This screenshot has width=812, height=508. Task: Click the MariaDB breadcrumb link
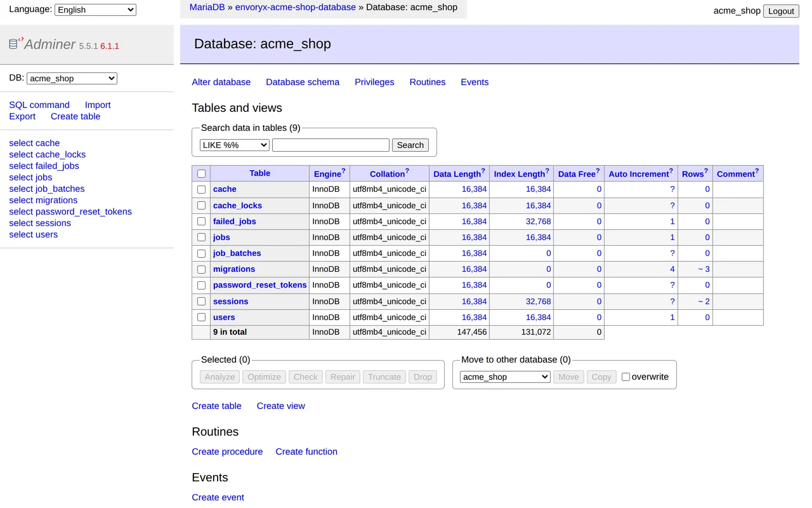(x=207, y=7)
